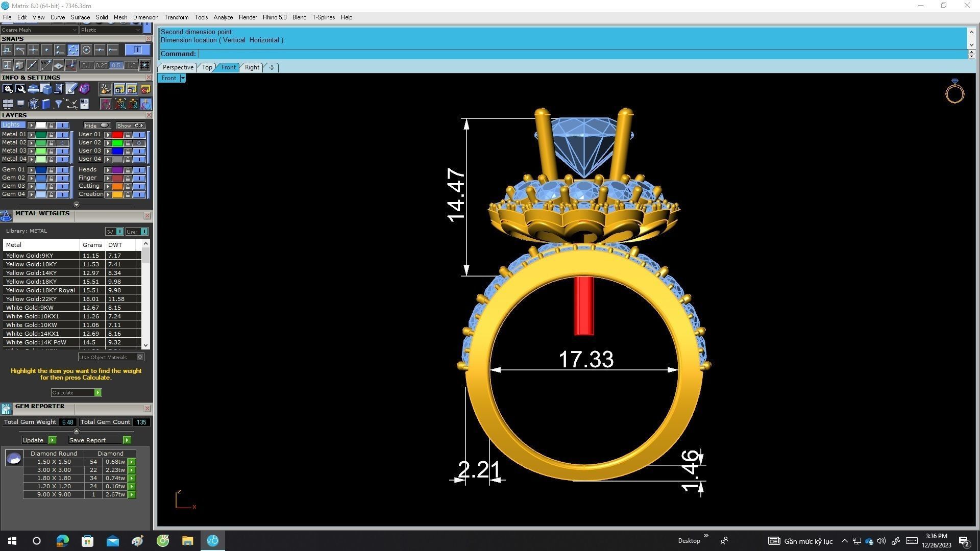Image resolution: width=980 pixels, height=551 pixels.
Task: Click the volume icon in system tray
Action: (881, 541)
